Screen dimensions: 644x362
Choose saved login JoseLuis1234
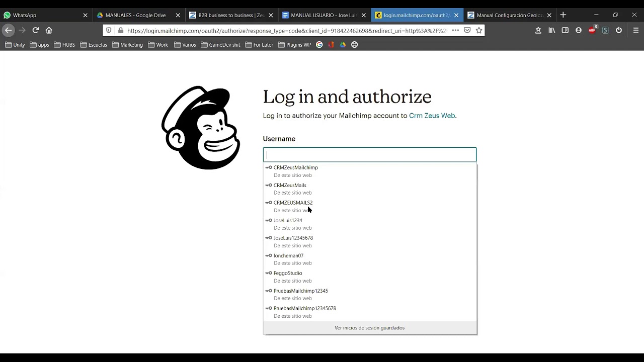[370, 224]
